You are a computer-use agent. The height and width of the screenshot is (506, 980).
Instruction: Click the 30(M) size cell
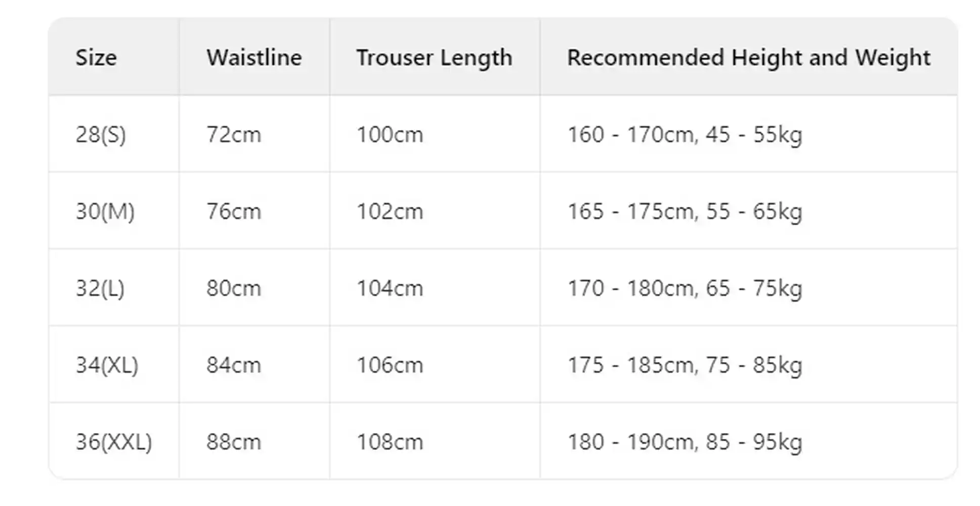point(105,212)
